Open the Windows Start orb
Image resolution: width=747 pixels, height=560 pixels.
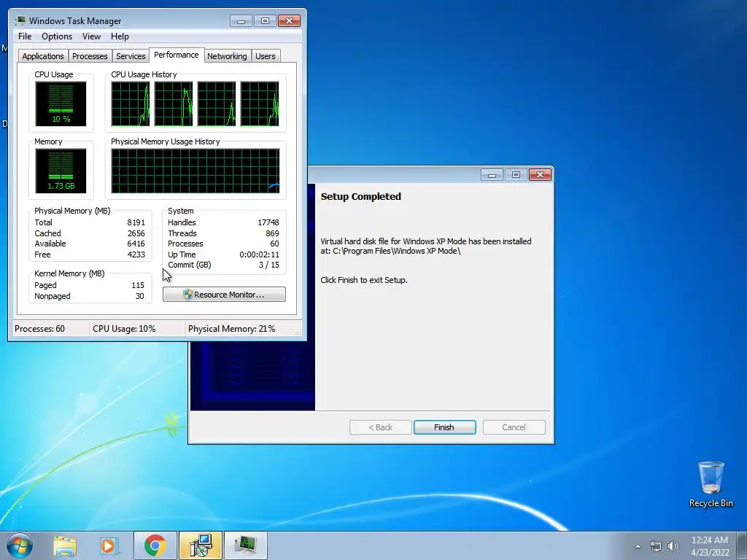pos(20,545)
